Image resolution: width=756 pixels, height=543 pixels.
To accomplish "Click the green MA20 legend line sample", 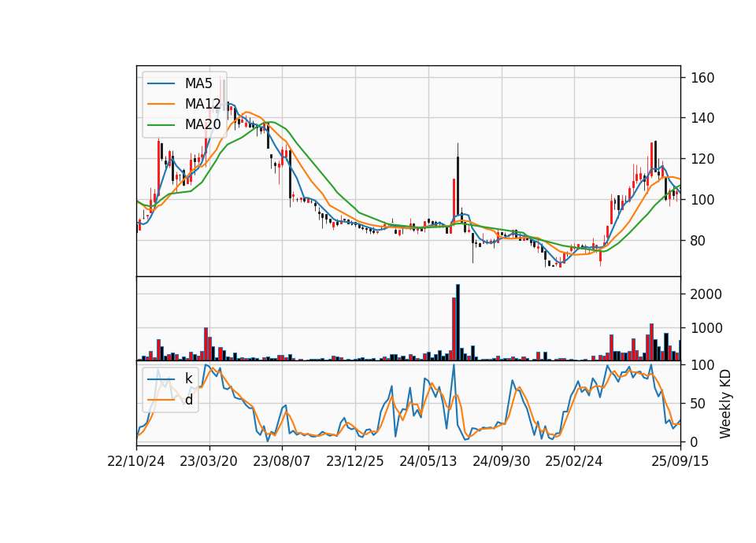I will (x=161, y=124).
